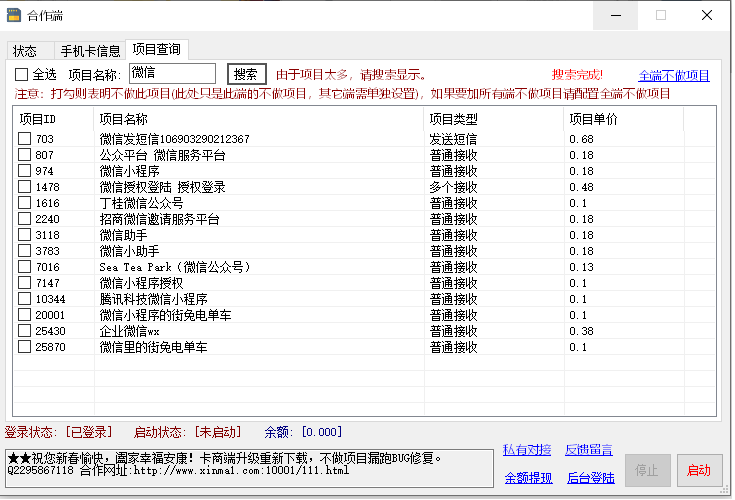Image resolution: width=735 pixels, height=500 pixels.
Task: Select the checkbox for project 10344
Action: (x=24, y=299)
